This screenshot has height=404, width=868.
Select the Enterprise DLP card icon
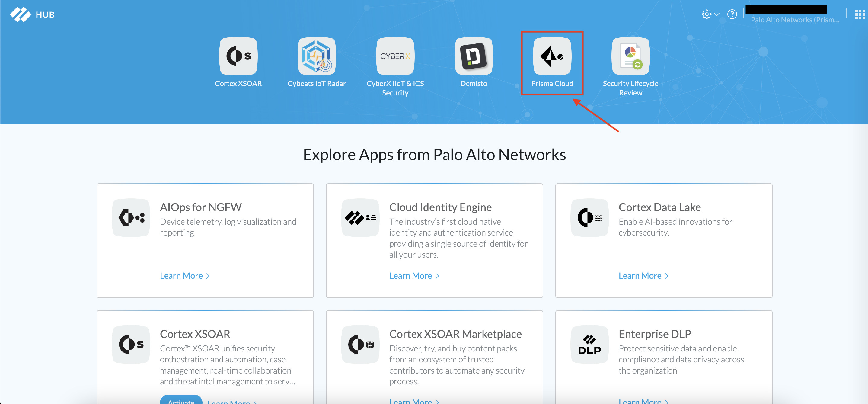589,344
